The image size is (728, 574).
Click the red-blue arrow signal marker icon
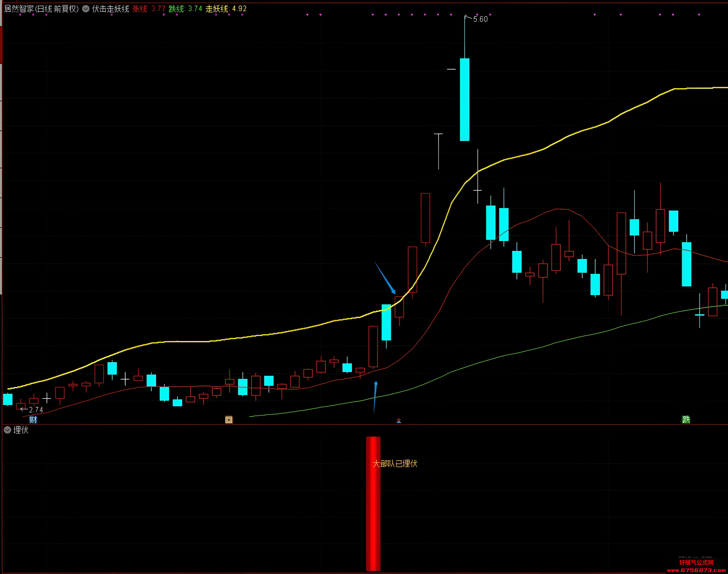(399, 421)
